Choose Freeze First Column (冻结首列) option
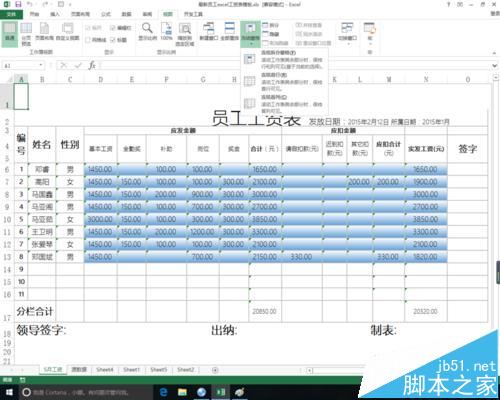Screen dimensions: 500x400 pos(283,104)
